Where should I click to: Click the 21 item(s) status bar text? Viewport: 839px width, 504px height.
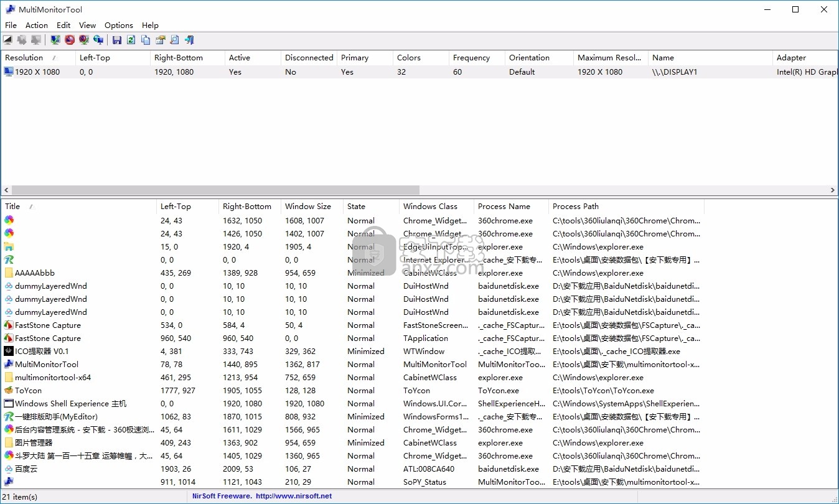coord(21,497)
